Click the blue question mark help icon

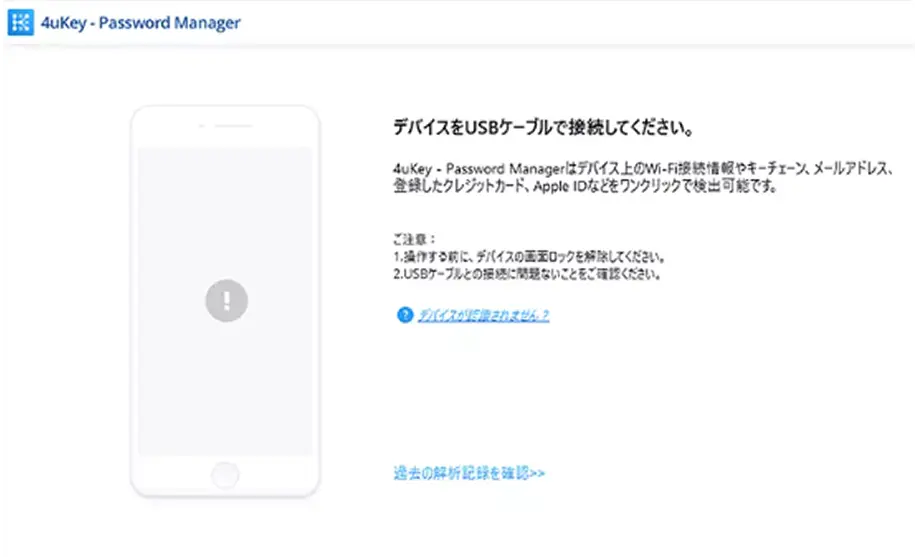click(405, 315)
